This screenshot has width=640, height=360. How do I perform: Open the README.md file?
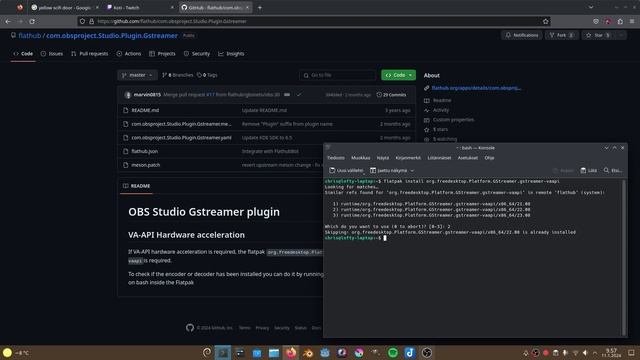tap(145, 110)
